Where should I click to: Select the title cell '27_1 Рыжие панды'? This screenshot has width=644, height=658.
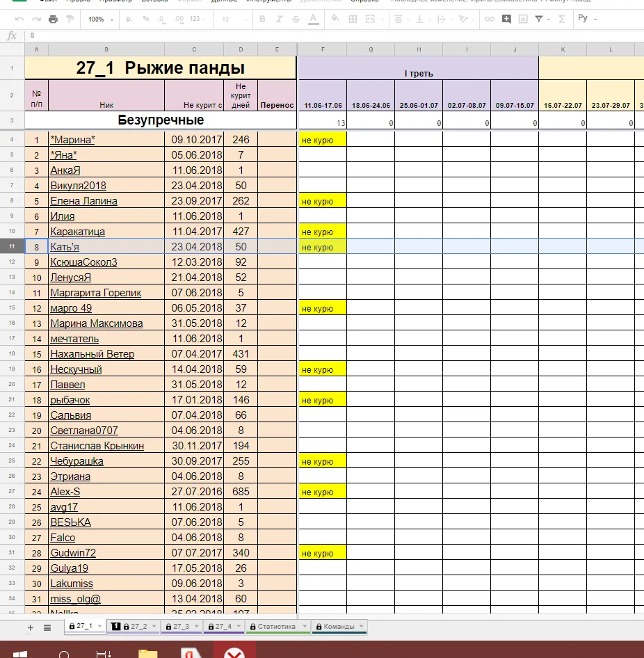click(x=161, y=68)
